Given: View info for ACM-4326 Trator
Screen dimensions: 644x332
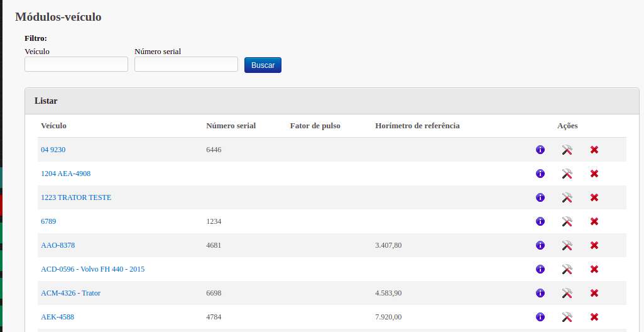Looking at the screenshot, I should click(x=540, y=293).
